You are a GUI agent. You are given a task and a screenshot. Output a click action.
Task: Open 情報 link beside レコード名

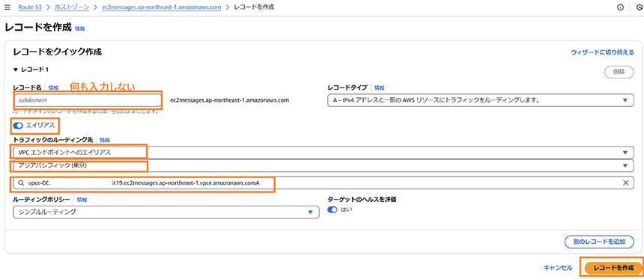pyautogui.click(x=53, y=88)
